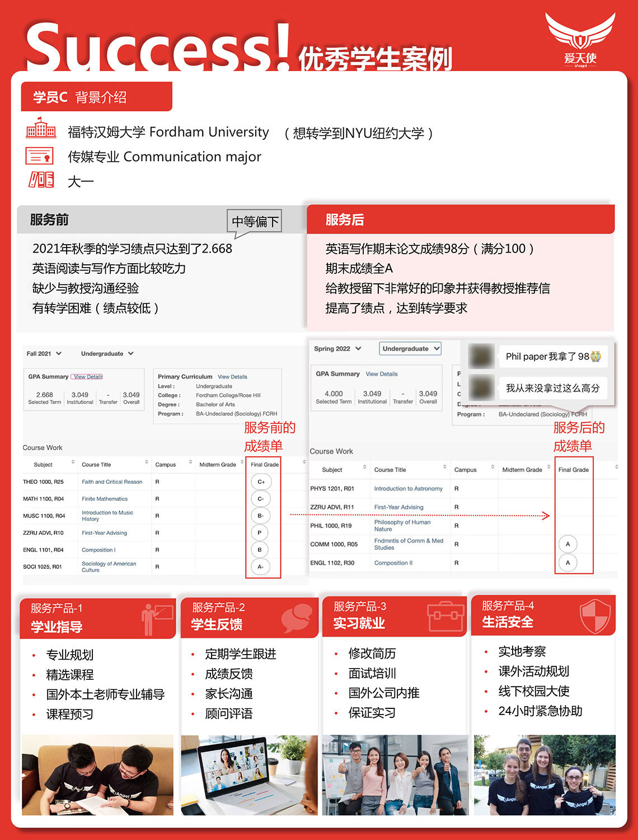The image size is (638, 840).
Task: Open the outdoor iAngel t-shirt group photo
Action: coord(545,775)
